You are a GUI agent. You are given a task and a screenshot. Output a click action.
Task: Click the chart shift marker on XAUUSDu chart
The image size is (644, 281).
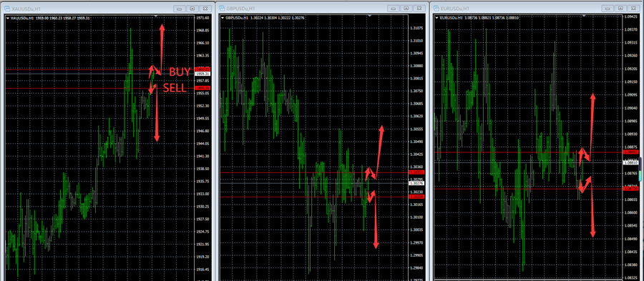pos(155,16)
